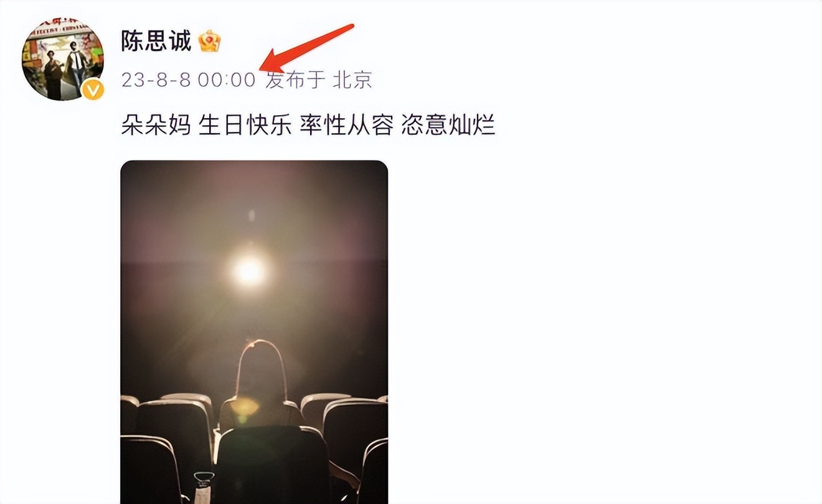Image resolution: width=822 pixels, height=504 pixels.
Task: Click the dark upper area of the photo
Action: point(254,199)
